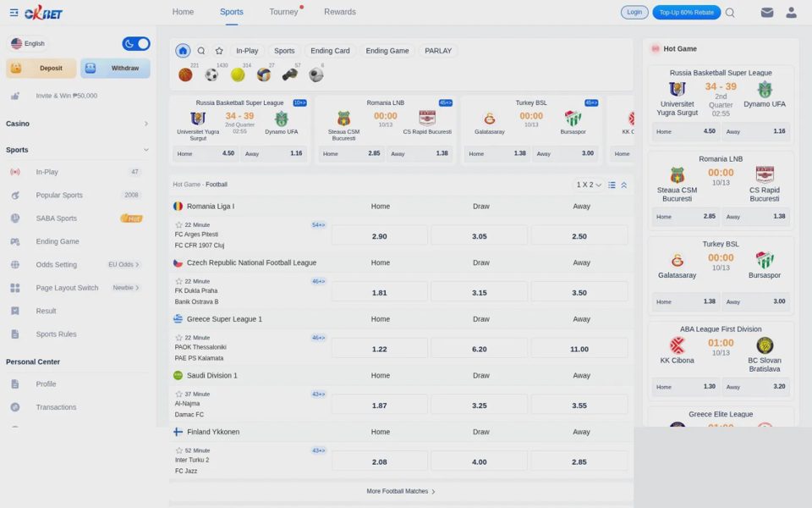Screen dimensions: 812x508
Task: Open the mail inbox icon
Action: click(767, 13)
